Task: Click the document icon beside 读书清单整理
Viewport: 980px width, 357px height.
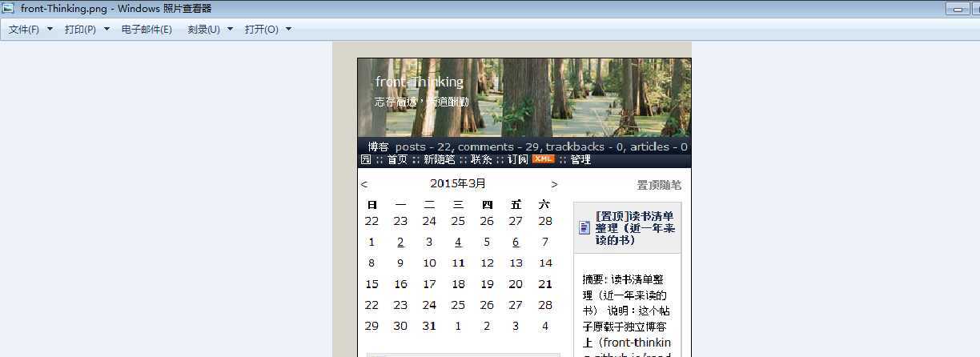Action: point(584,228)
